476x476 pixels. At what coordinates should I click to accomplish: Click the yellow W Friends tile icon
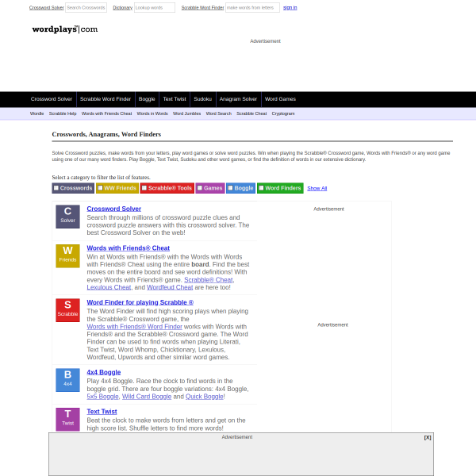[x=67, y=256]
